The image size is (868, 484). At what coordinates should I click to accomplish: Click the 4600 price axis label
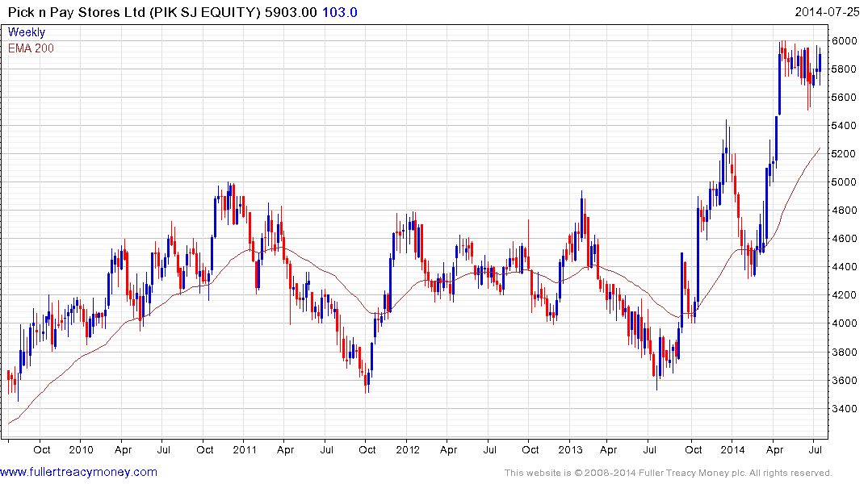[844, 239]
